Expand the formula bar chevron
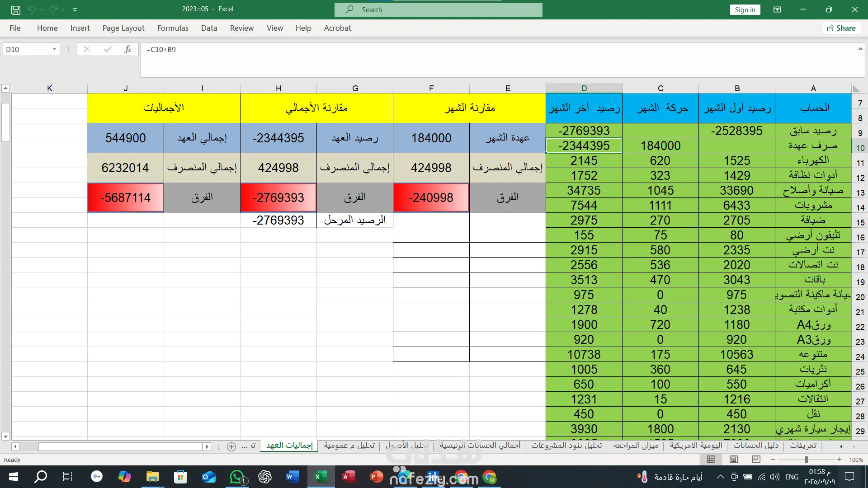Viewport: 868px width, 488px height. [860, 49]
